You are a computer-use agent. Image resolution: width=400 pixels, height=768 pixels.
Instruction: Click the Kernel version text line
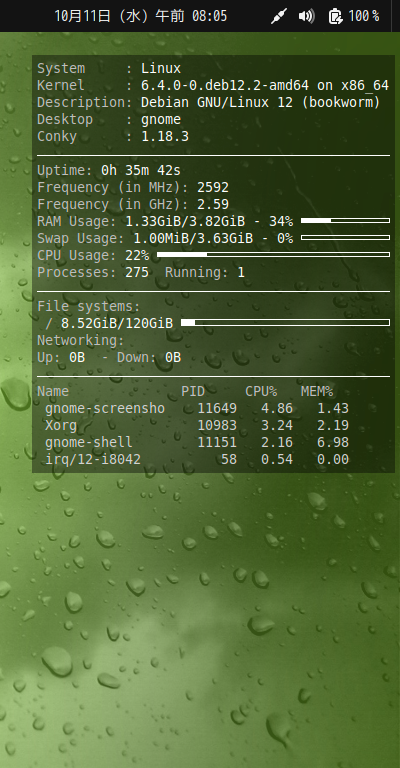[213, 85]
